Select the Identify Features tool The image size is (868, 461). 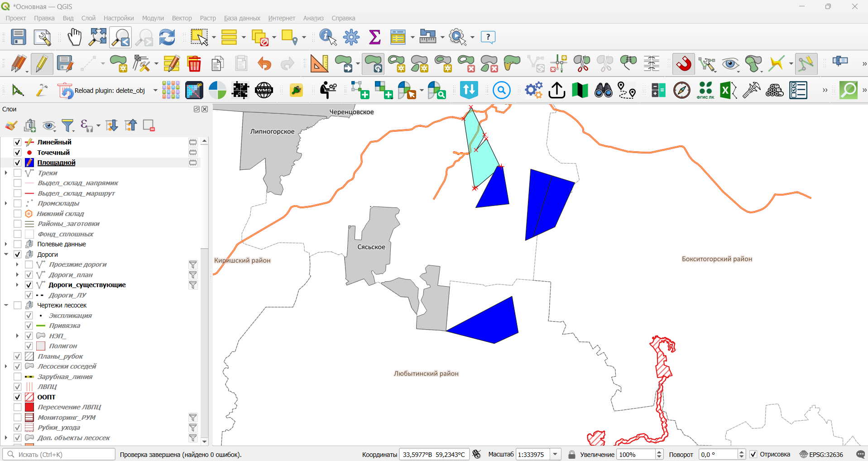tap(328, 37)
